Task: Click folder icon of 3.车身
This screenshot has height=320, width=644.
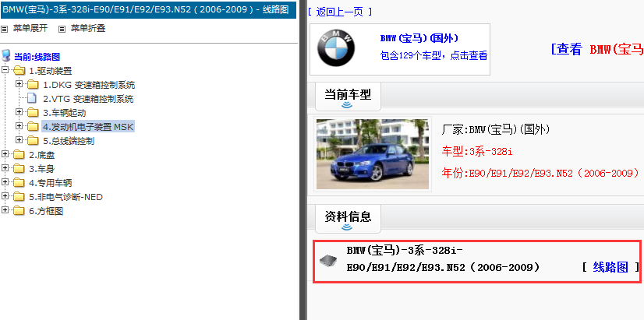Action: tap(19, 169)
